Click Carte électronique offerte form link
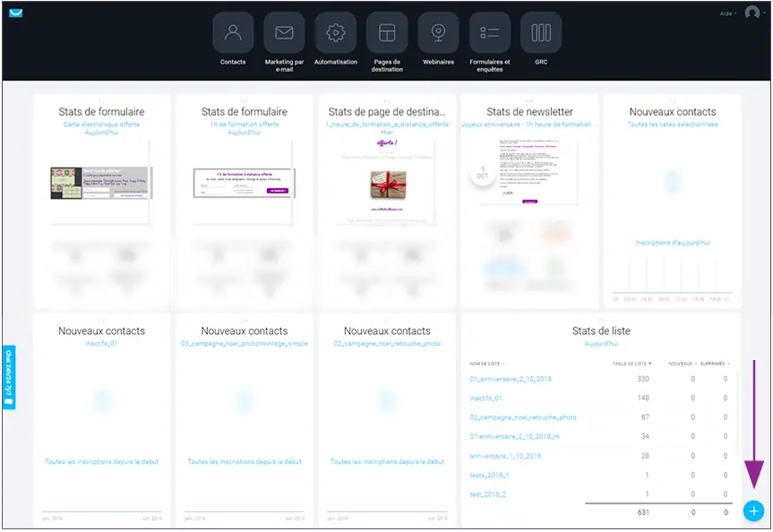The height and width of the screenshot is (532, 773). (x=101, y=124)
